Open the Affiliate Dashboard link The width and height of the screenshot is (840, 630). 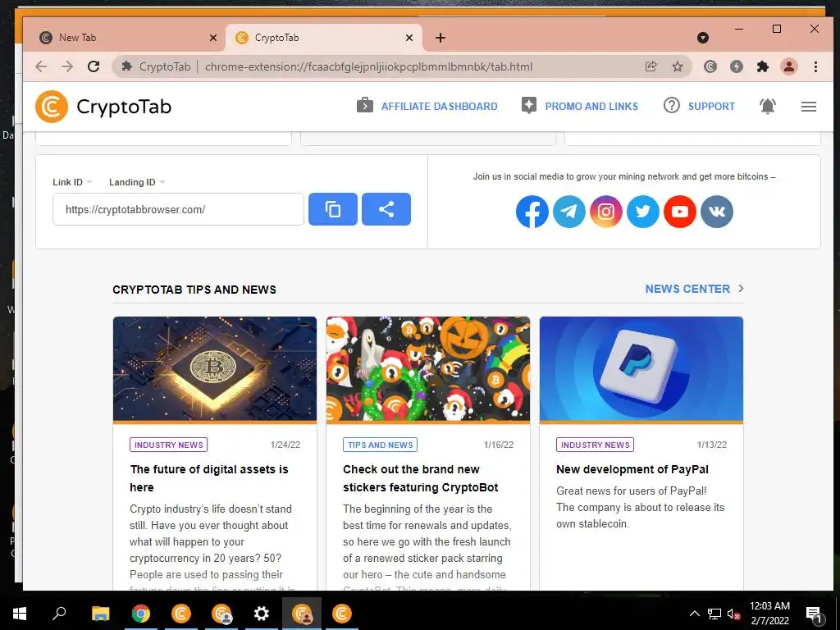tap(427, 106)
